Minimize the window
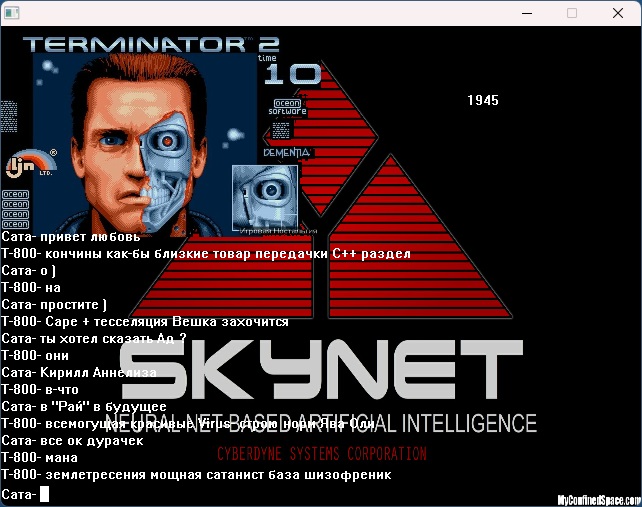This screenshot has width=642, height=507. point(527,13)
